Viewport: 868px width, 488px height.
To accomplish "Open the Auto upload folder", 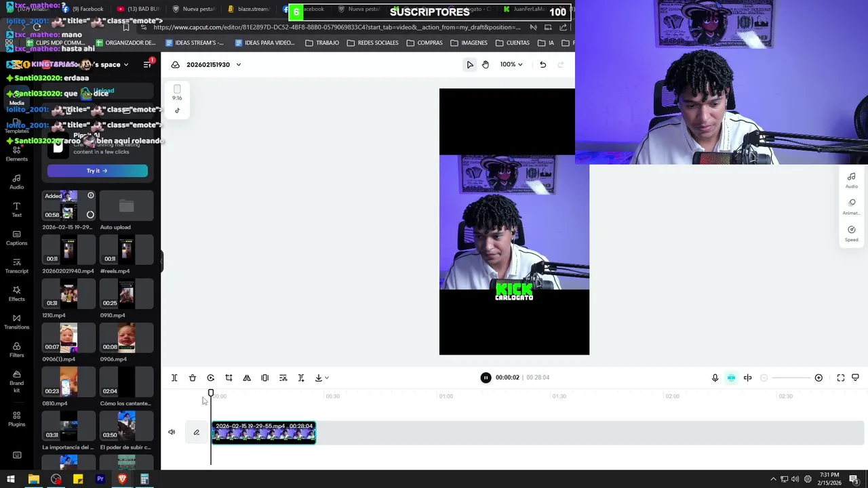I will pos(126,205).
